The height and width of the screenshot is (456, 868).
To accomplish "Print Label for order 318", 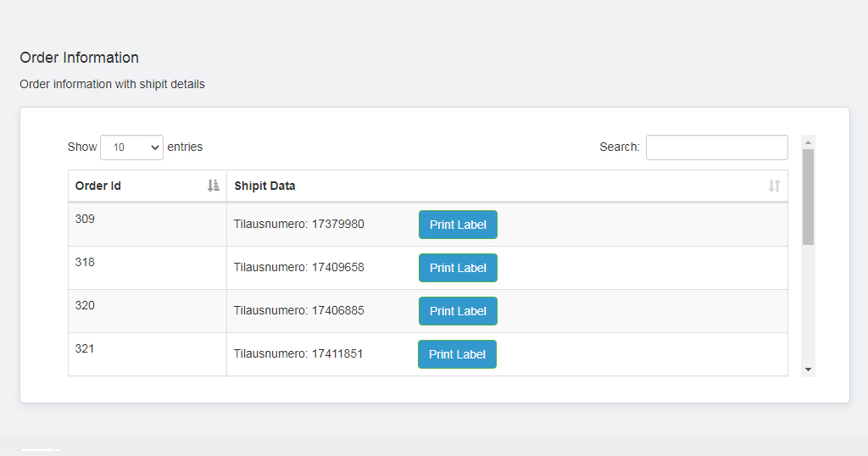I will [458, 268].
